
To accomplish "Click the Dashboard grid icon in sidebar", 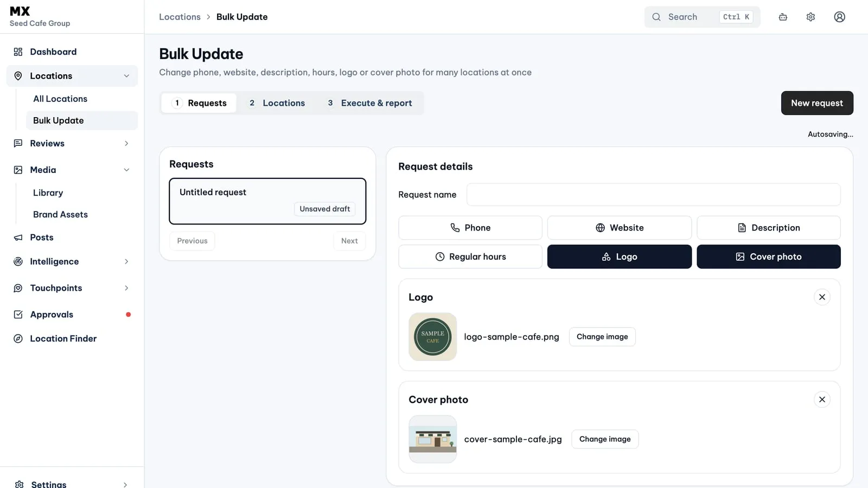I will coord(18,52).
